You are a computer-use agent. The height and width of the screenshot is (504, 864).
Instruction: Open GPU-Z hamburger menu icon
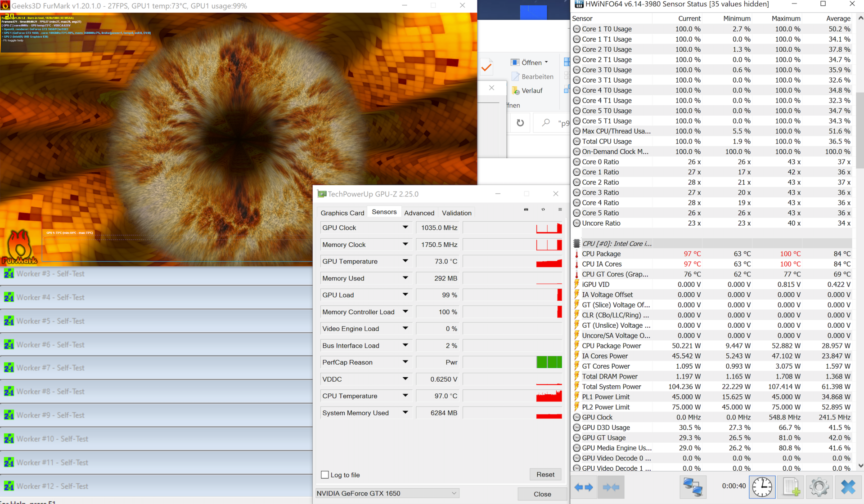click(x=560, y=210)
